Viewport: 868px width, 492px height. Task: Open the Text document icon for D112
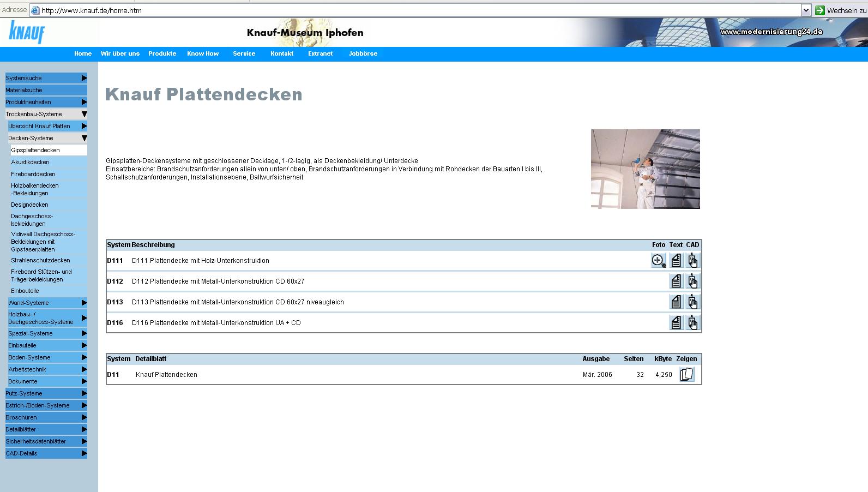676,281
